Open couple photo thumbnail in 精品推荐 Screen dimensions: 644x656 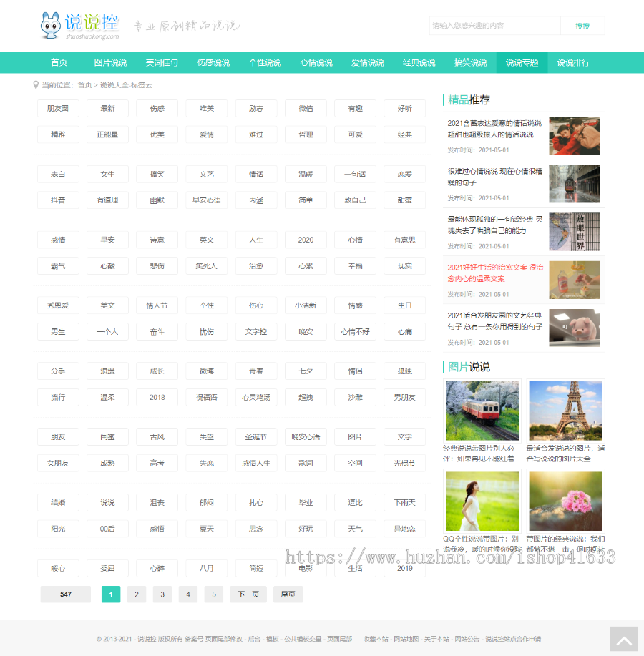575,135
